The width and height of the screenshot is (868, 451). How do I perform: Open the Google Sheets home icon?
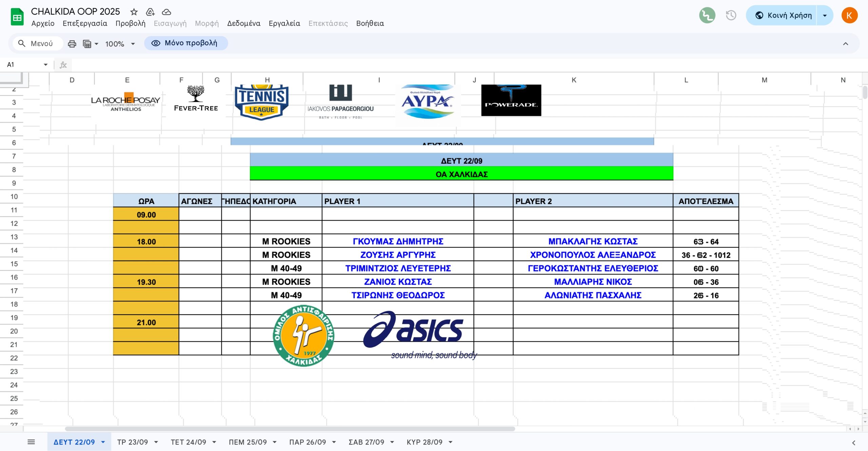coord(17,17)
